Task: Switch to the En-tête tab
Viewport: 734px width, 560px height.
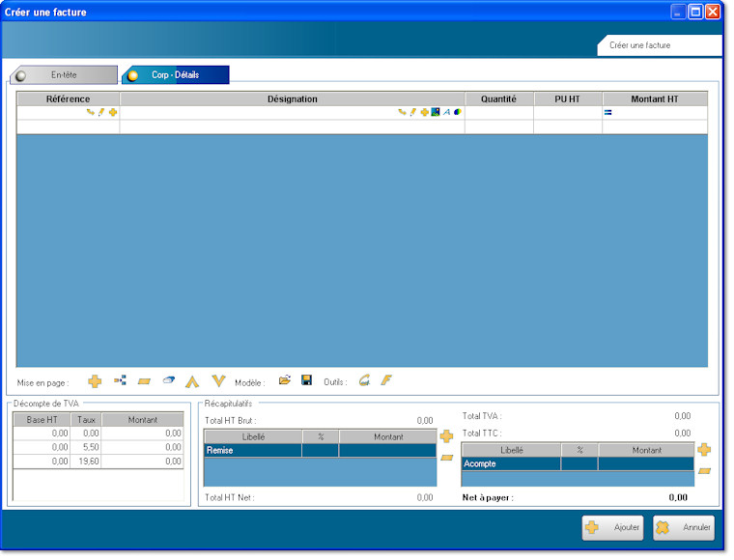Action: pos(64,74)
